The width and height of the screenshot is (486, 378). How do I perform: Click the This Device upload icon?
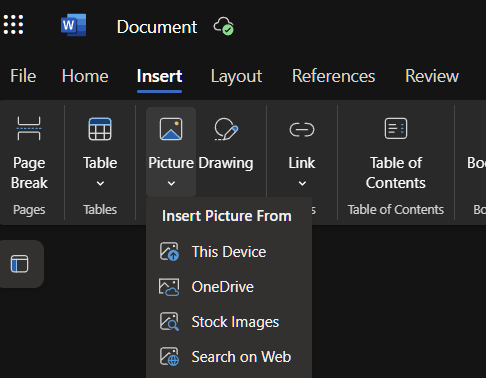click(169, 252)
